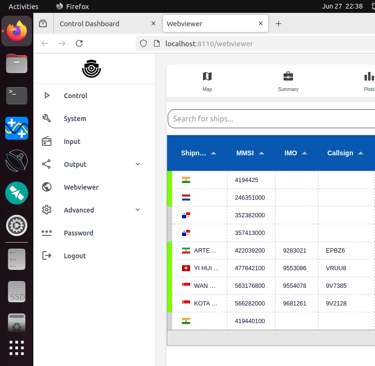The image size is (375, 366).
Task: Click MMSI cell 419440100
Action: click(x=250, y=321)
